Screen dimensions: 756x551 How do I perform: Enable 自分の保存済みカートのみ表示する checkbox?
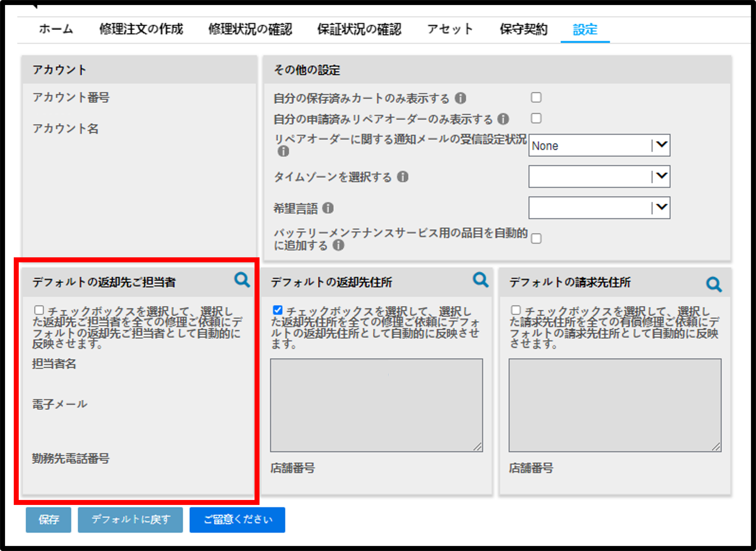point(536,97)
